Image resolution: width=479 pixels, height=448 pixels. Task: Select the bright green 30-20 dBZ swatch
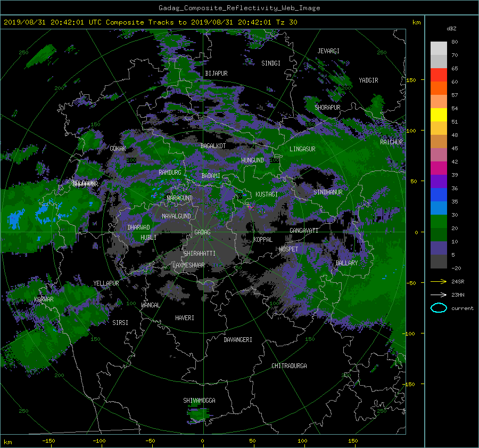click(x=439, y=221)
